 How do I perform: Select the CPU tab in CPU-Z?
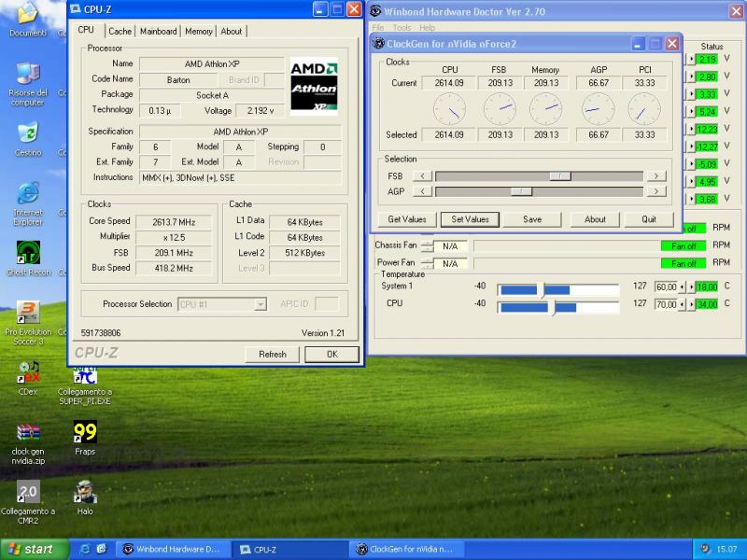pos(86,30)
